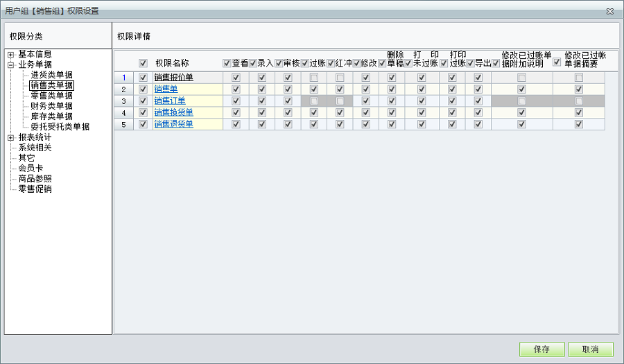
Task: Expand the 基本信息 tree node
Action: (x=10, y=55)
